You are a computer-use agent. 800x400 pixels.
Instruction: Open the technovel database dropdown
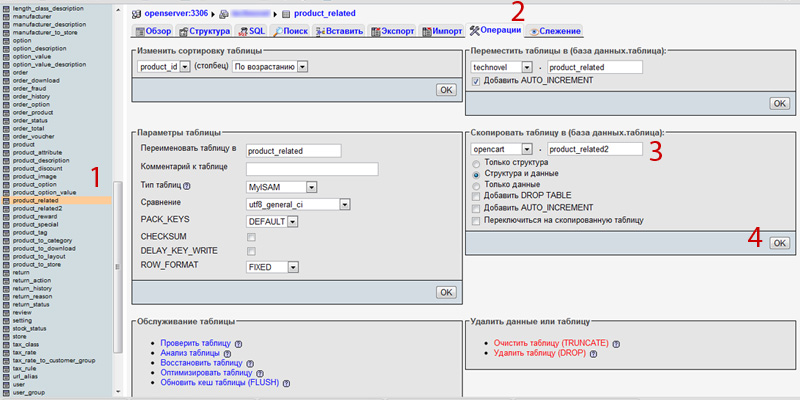coord(502,67)
